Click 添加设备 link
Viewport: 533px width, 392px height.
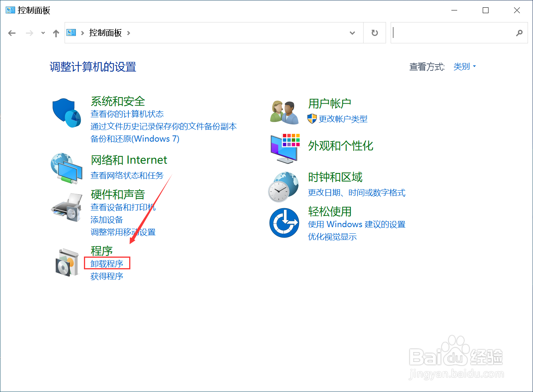pyautogui.click(x=107, y=220)
